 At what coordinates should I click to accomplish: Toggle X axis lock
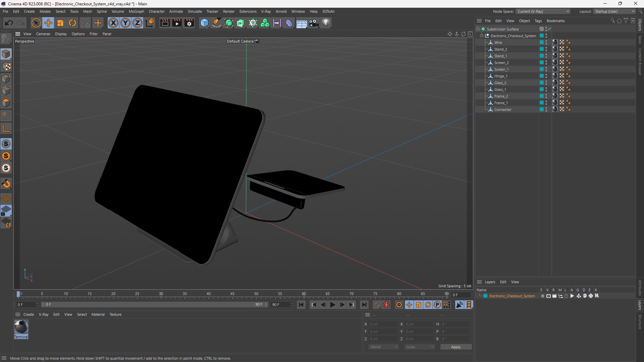click(x=113, y=23)
